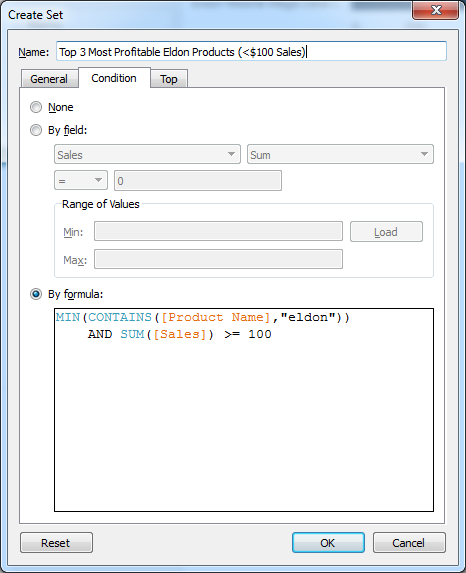
Task: Click the Reset button
Action: coord(56,543)
